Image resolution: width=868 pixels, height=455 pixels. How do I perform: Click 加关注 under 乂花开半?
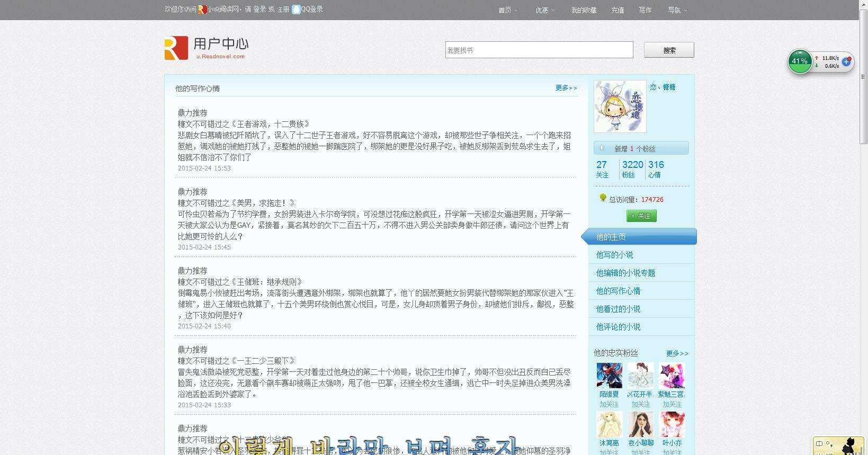(641, 404)
